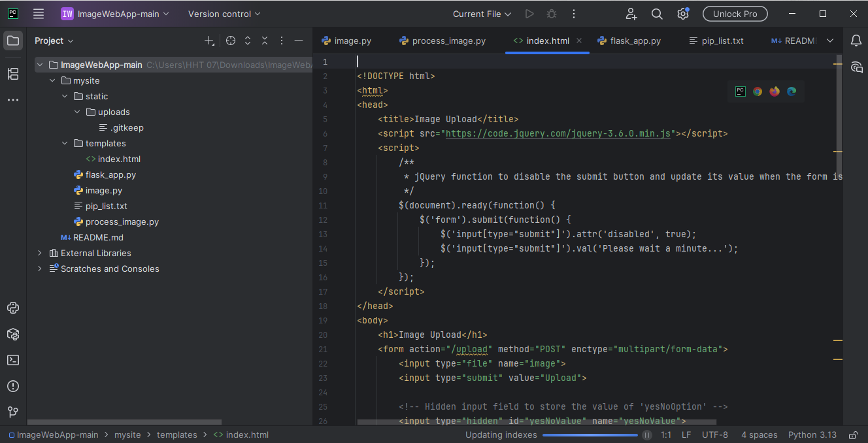Viewport: 868px width, 443px height.
Task: Toggle read-only lock for this file
Action: 852,435
